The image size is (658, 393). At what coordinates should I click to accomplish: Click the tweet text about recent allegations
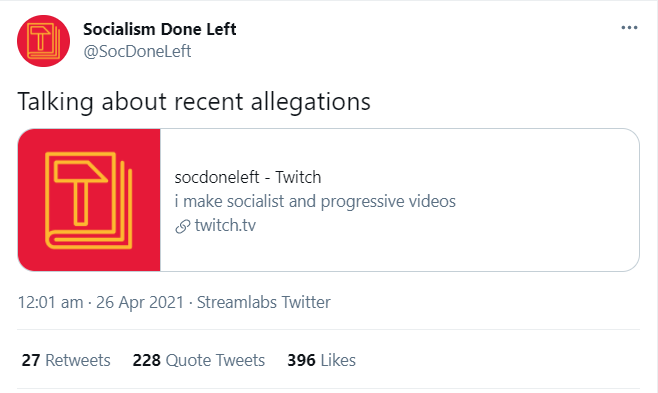[x=194, y=102]
